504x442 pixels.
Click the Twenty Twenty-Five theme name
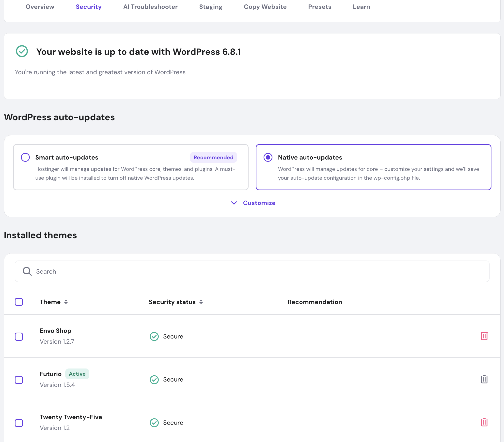[71, 417]
